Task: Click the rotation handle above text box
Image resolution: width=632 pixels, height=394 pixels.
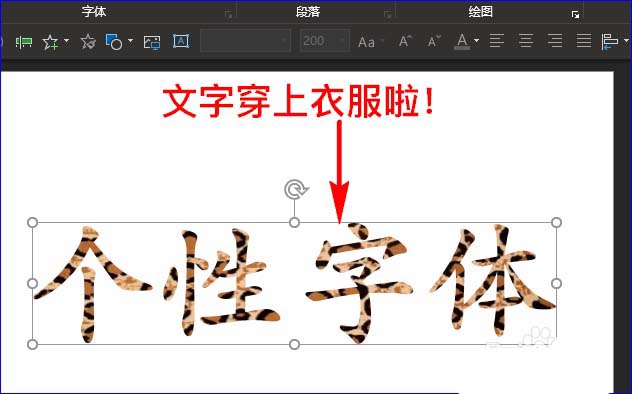Action: (296, 189)
